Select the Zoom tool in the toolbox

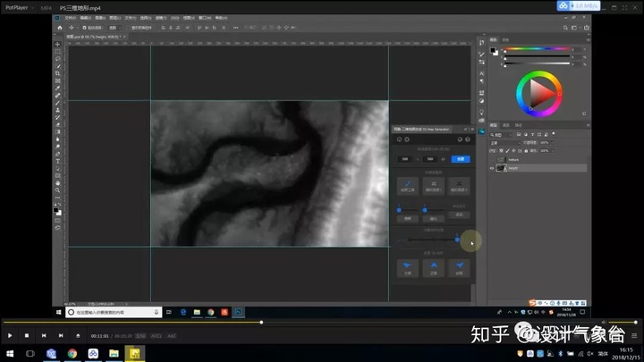[x=57, y=190]
